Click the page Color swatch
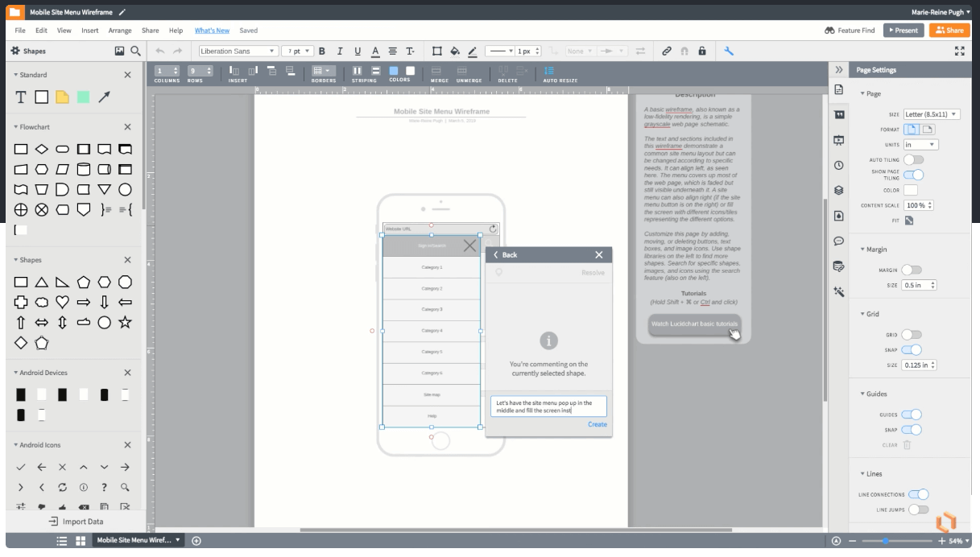980x557 pixels. tap(911, 190)
